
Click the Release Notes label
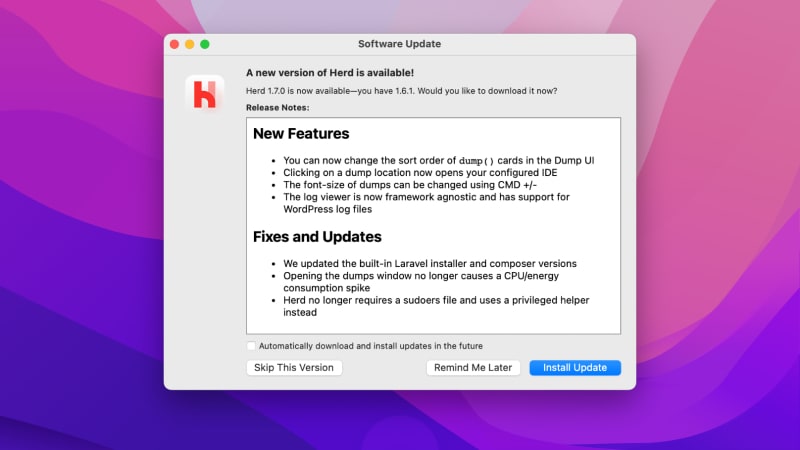278,107
